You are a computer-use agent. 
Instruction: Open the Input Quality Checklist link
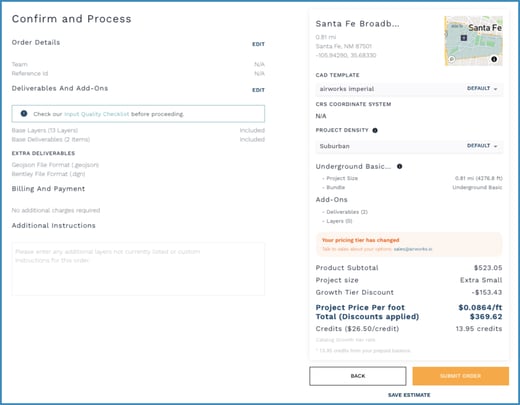(x=96, y=114)
